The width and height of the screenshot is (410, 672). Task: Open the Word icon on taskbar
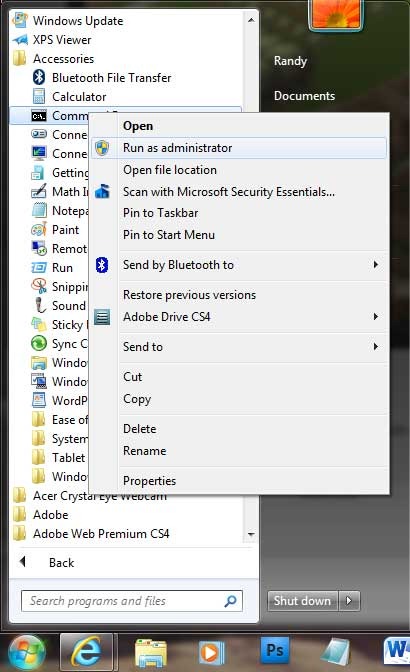(396, 652)
